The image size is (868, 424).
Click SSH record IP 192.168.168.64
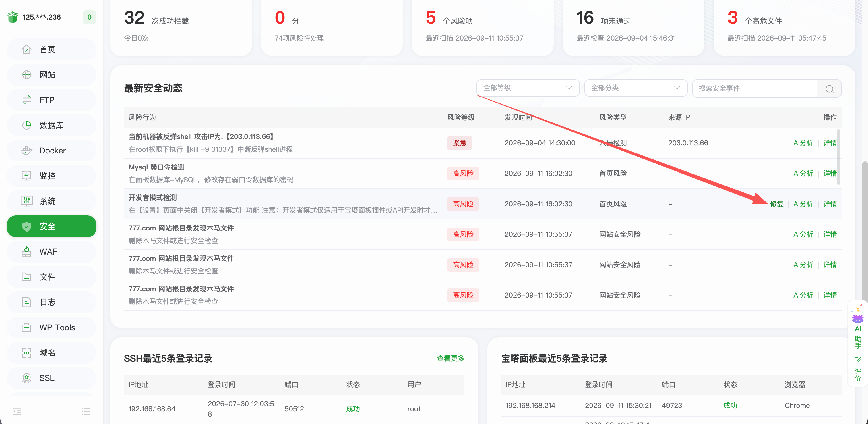click(152, 409)
